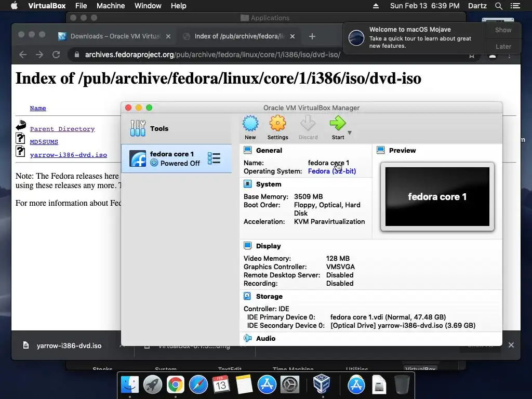This screenshot has width=532, height=399.
Task: Close the Index of /pub/archive browser tab
Action: [292, 36]
